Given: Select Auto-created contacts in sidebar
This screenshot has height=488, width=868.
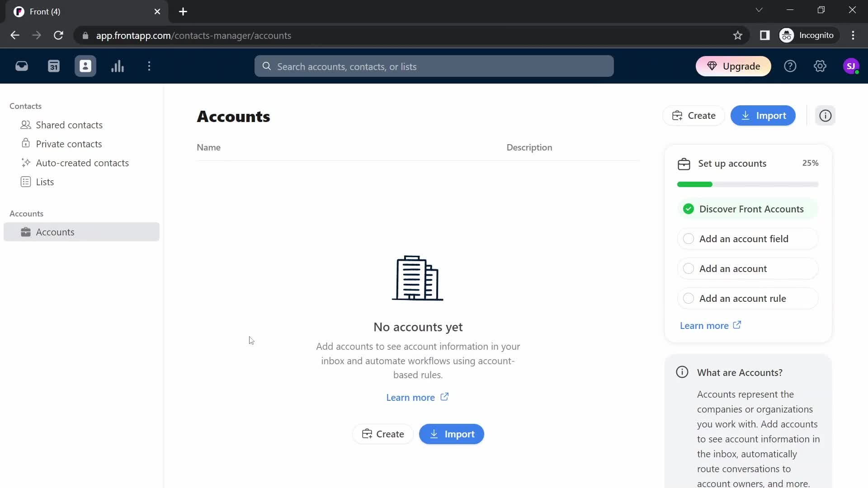Looking at the screenshot, I should (82, 163).
